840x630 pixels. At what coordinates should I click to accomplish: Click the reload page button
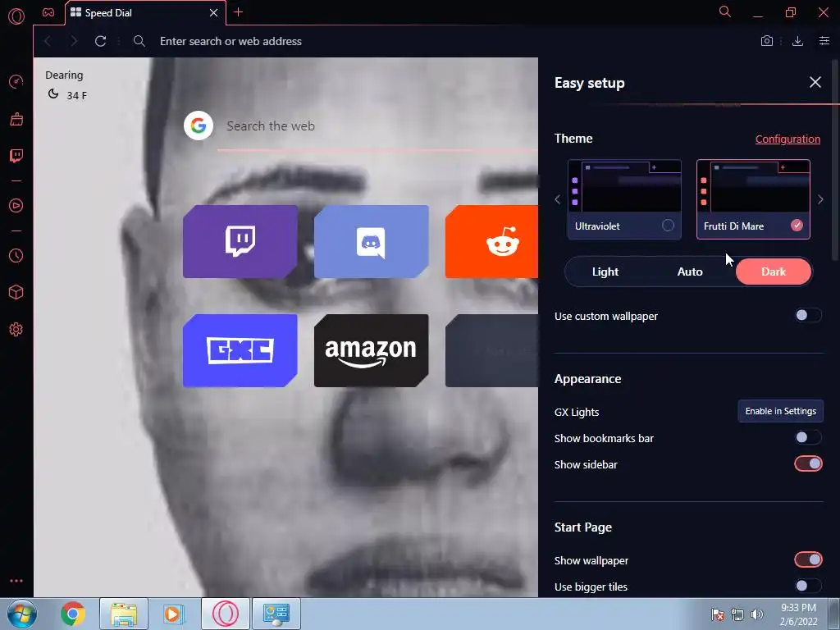[x=100, y=41]
